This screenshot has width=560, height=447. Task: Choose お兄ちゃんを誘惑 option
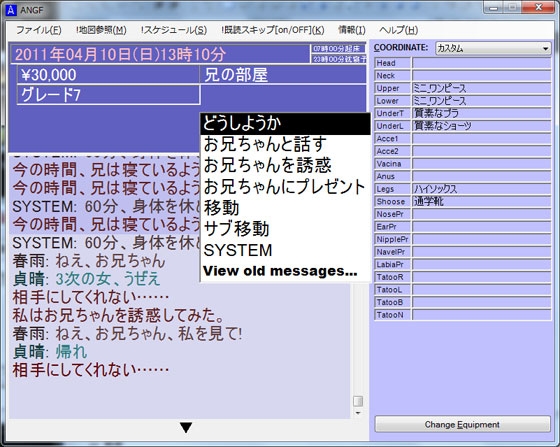pyautogui.click(x=285, y=165)
